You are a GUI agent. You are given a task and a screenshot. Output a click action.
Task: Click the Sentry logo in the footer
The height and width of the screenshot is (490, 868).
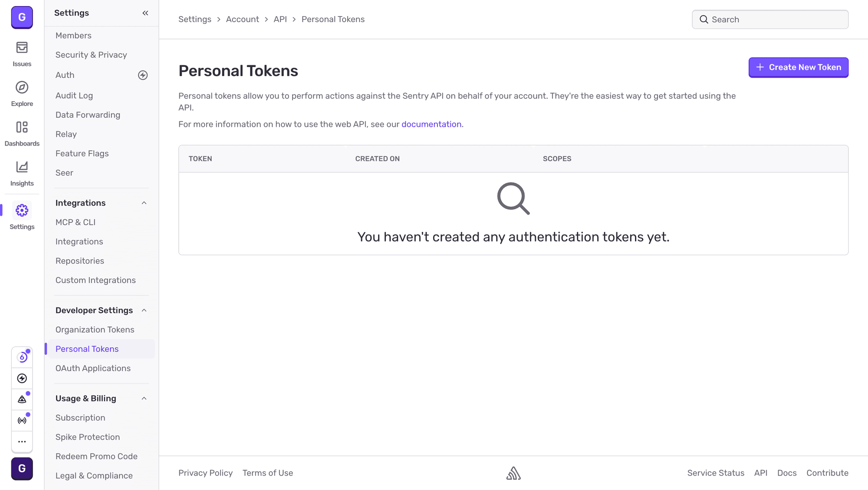[x=513, y=473]
